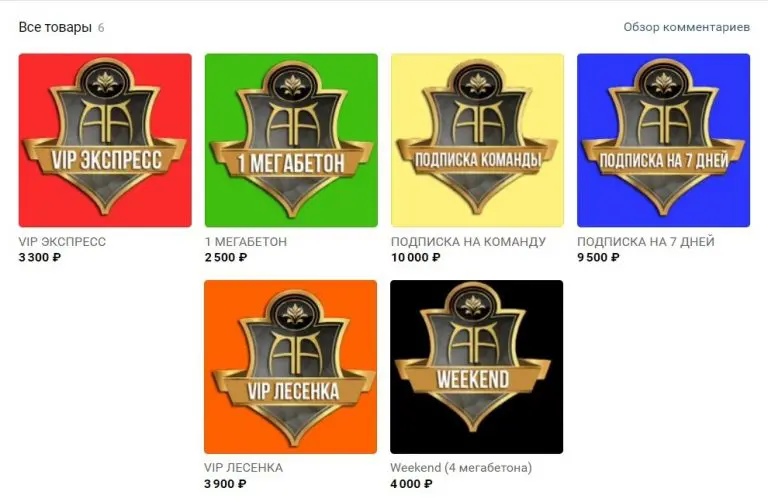Select the ПОДПИСКА НА КОМАНДУ title text
Image resolution: width=768 pixels, height=502 pixels.
click(x=468, y=241)
